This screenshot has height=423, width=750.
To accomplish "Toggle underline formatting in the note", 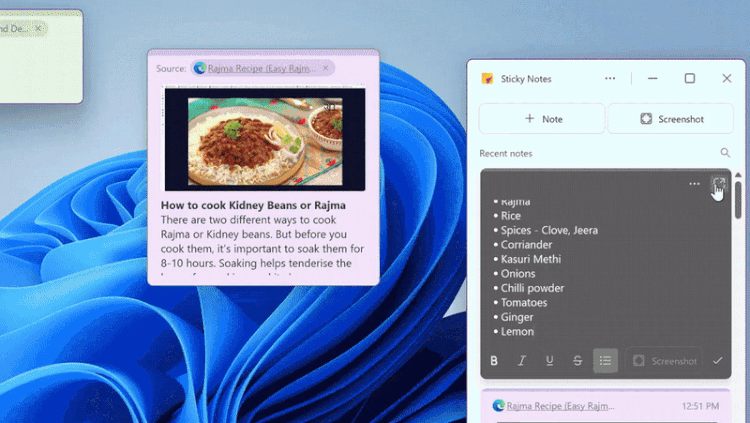I will click(550, 361).
